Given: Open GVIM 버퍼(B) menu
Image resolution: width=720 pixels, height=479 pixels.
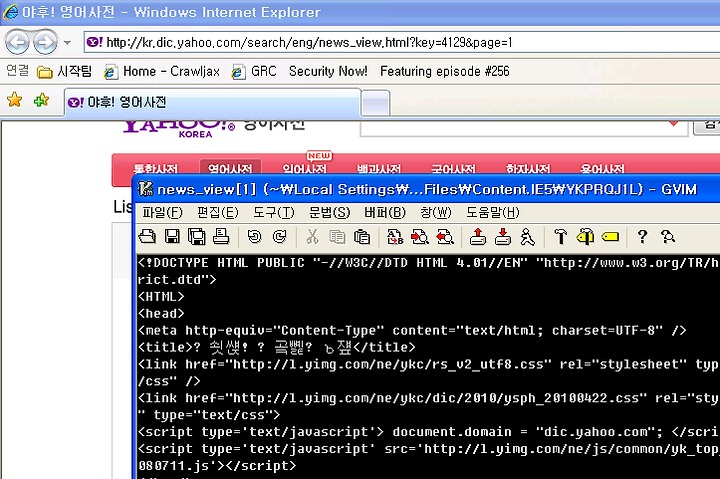Looking at the screenshot, I should click(385, 213).
